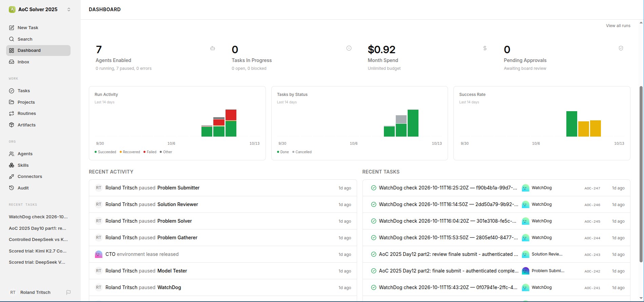Select the 'CTO environment lease released' activity

[223, 255]
